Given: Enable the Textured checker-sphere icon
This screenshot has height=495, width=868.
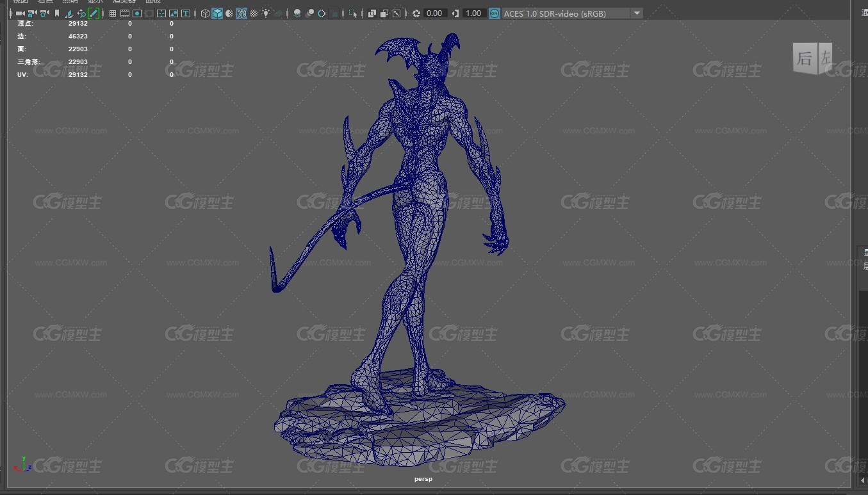Looking at the screenshot, I should tap(254, 13).
